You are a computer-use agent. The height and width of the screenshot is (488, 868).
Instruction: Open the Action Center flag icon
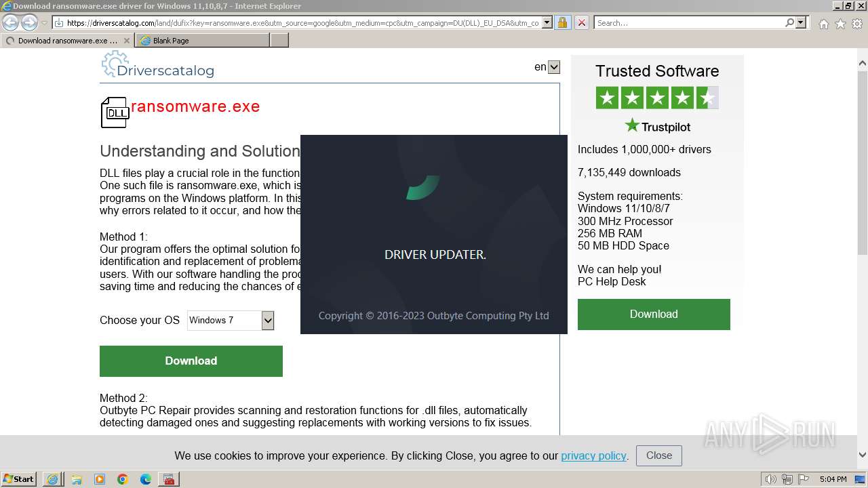804,479
